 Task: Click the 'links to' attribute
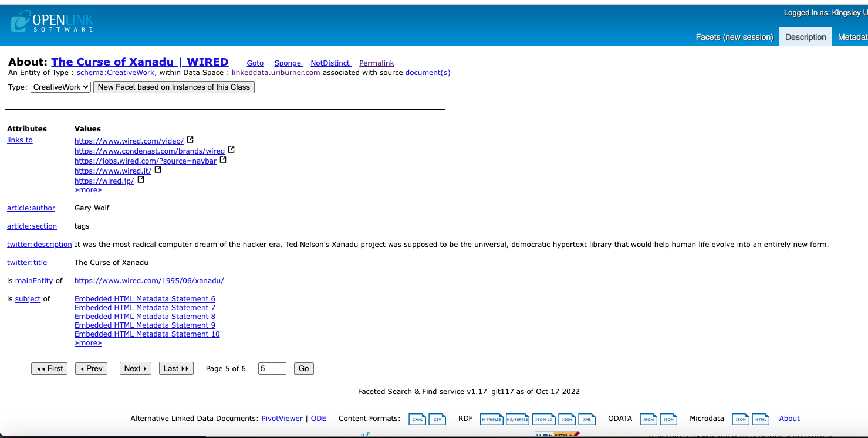(20, 140)
